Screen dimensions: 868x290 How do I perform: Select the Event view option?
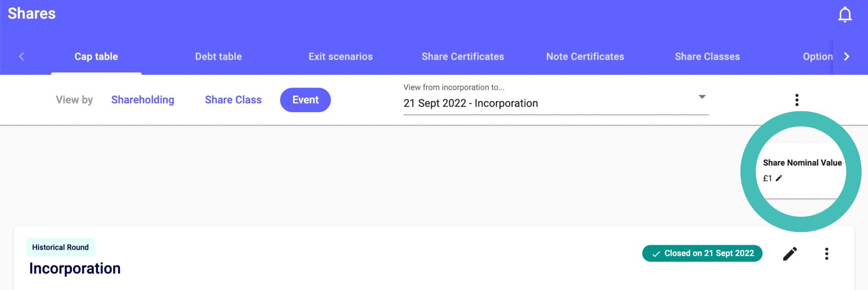pyautogui.click(x=305, y=100)
